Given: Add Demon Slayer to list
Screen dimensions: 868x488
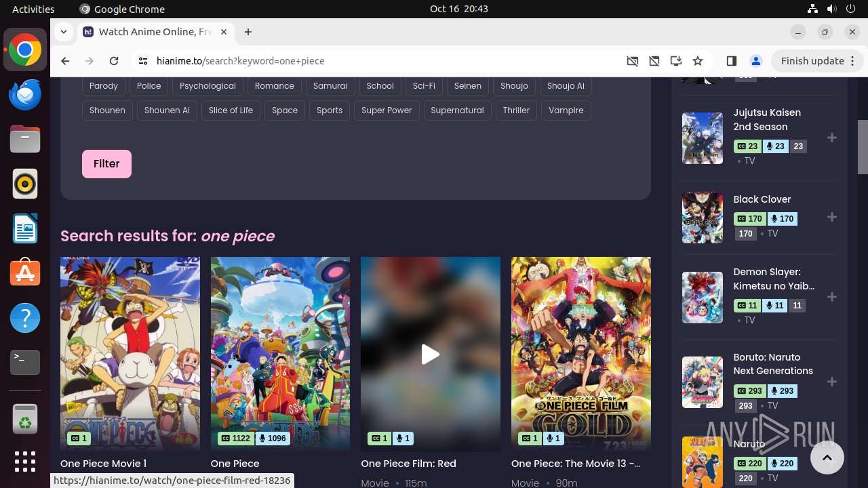Looking at the screenshot, I should tap(832, 297).
